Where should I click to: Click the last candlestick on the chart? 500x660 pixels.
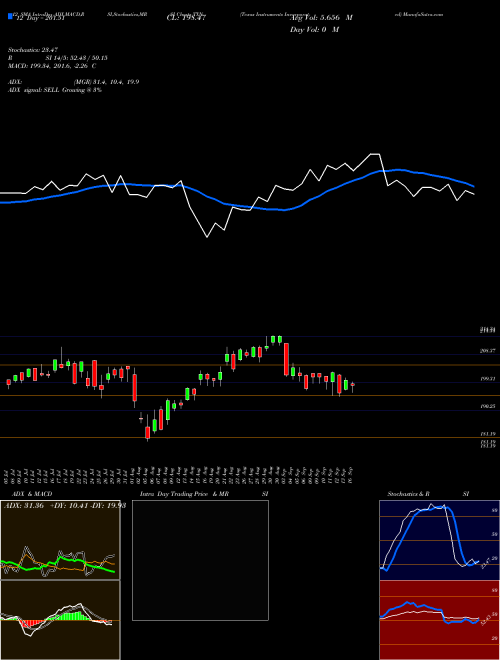(x=353, y=385)
